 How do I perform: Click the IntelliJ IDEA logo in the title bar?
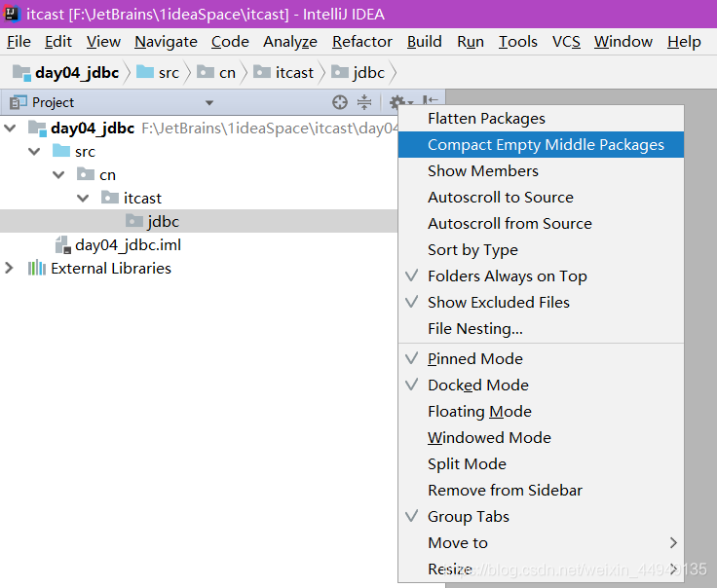click(x=12, y=14)
